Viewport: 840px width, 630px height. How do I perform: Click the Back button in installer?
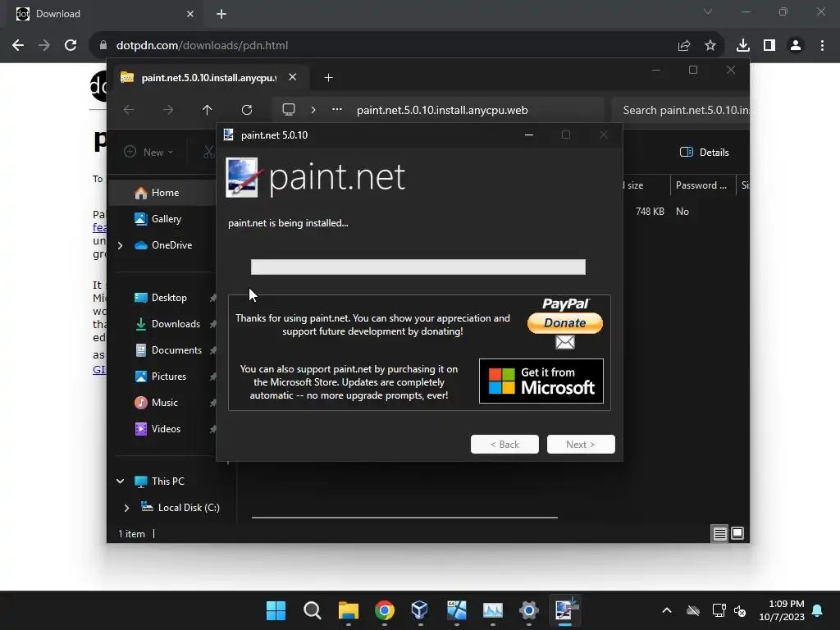coord(504,444)
